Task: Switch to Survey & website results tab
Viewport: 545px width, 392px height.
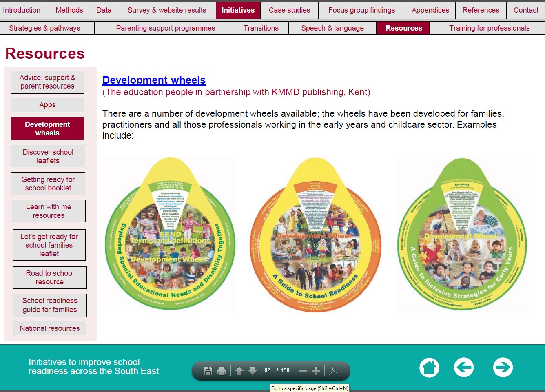Action: (166, 10)
